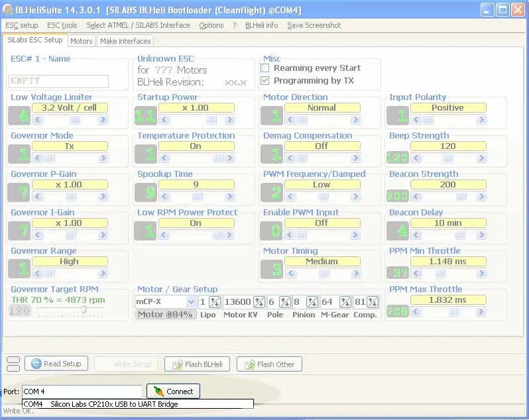The height and width of the screenshot is (420, 529).
Task: Click the Pinion stepper icon
Action: tap(312, 302)
